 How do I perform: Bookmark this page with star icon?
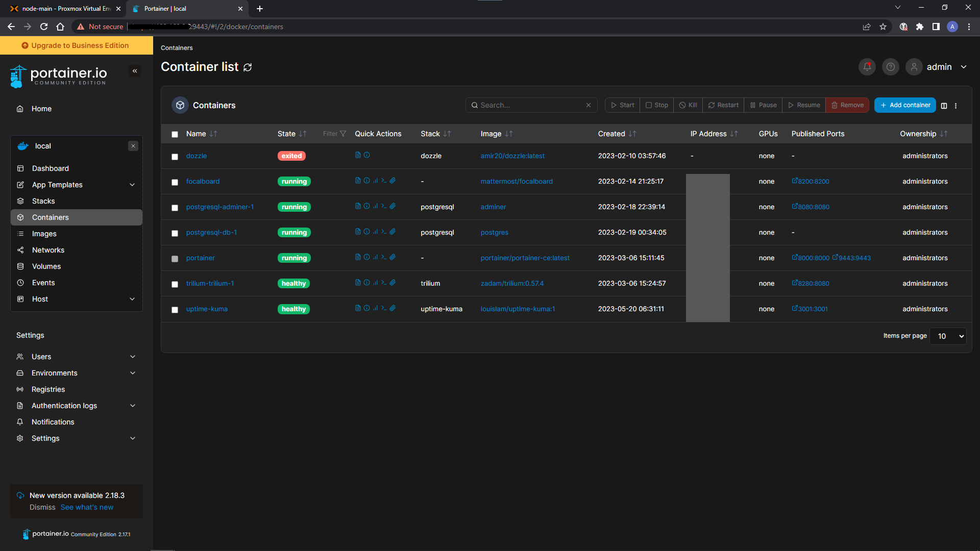coord(883,27)
